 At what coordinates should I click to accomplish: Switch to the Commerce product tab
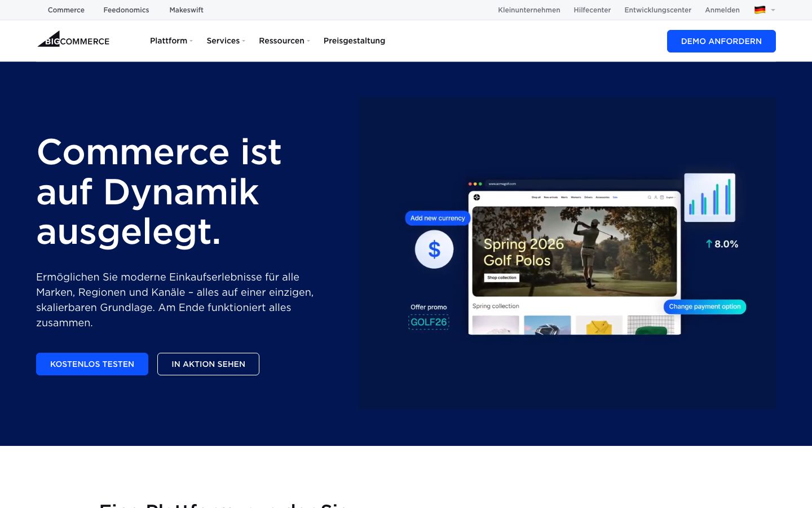click(66, 10)
